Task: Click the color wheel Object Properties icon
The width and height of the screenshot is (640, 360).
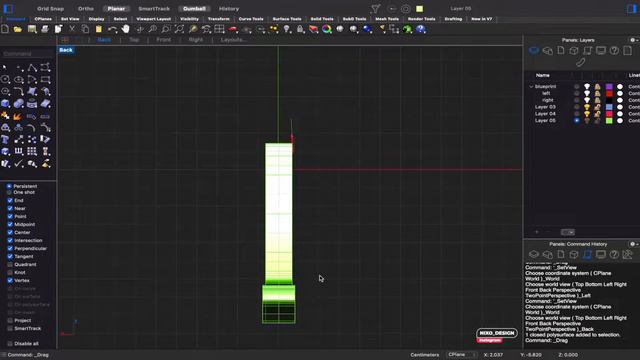Action: point(327,29)
